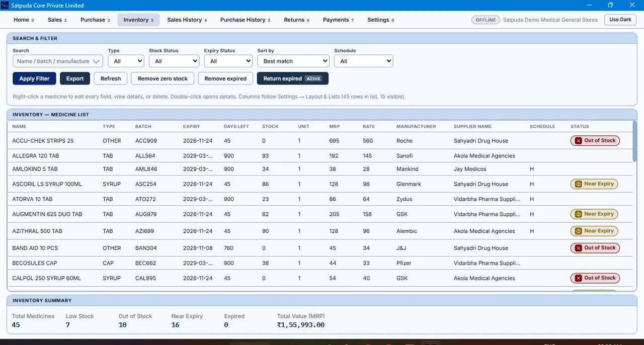Click Satpuda Demo Medical General Stores label
The image size is (644, 345).
(x=550, y=20)
